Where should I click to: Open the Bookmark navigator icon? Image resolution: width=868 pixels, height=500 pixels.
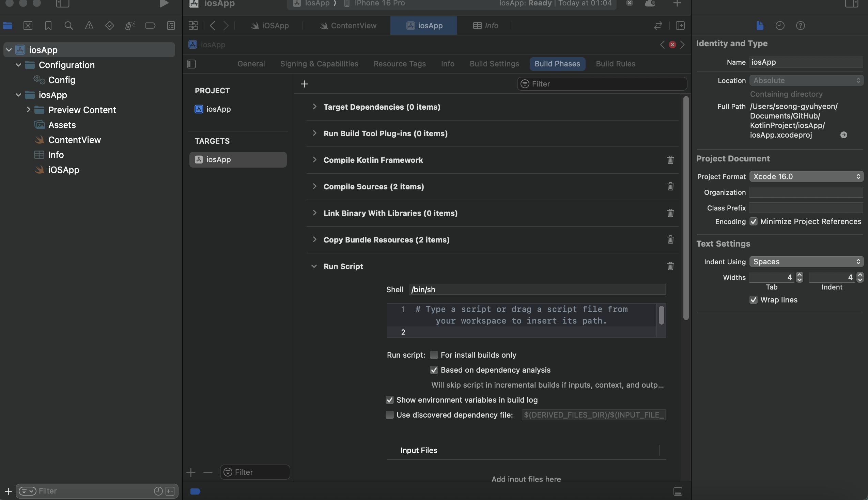coord(48,26)
